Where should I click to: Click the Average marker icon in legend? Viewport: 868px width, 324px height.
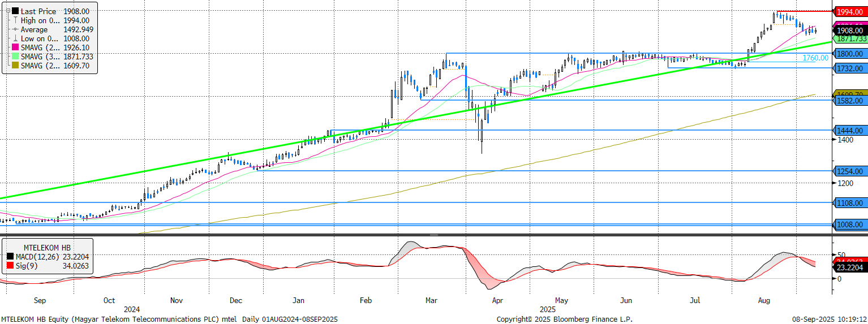coord(15,29)
